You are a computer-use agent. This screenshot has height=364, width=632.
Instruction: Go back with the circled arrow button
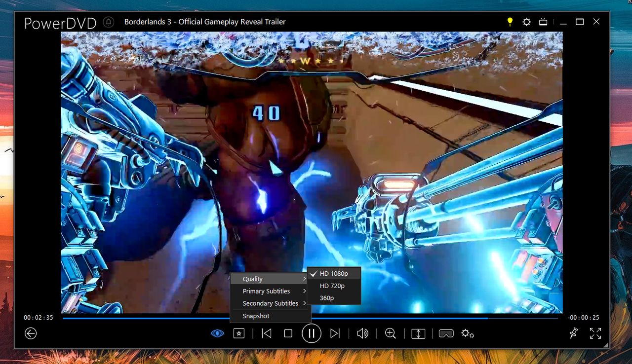click(x=31, y=333)
